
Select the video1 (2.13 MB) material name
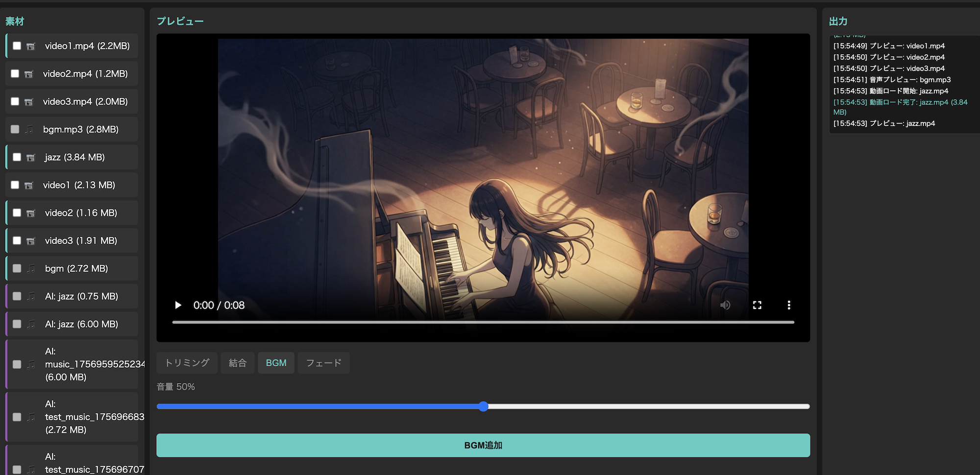point(79,185)
